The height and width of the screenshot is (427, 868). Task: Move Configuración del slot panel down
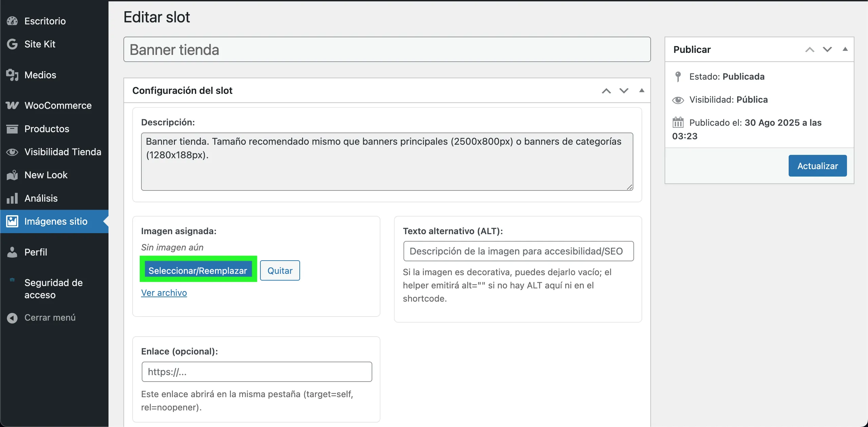click(x=624, y=90)
